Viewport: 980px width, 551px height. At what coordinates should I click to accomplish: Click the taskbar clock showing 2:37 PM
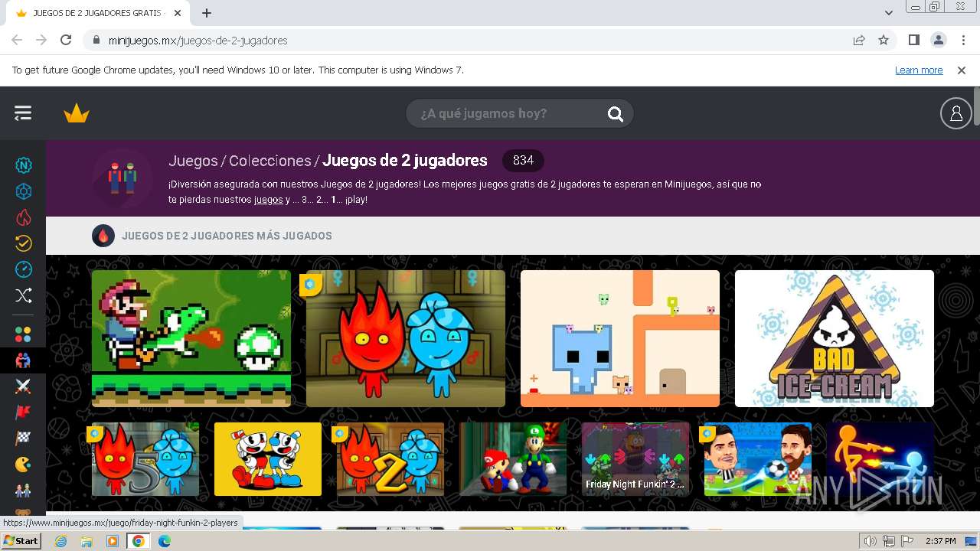(940, 541)
